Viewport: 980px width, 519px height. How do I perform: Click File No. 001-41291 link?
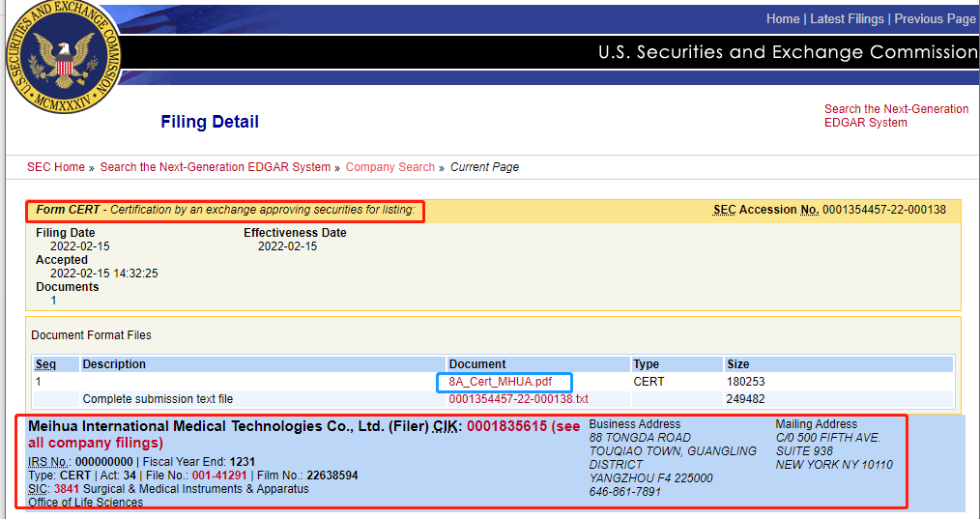click(219, 476)
